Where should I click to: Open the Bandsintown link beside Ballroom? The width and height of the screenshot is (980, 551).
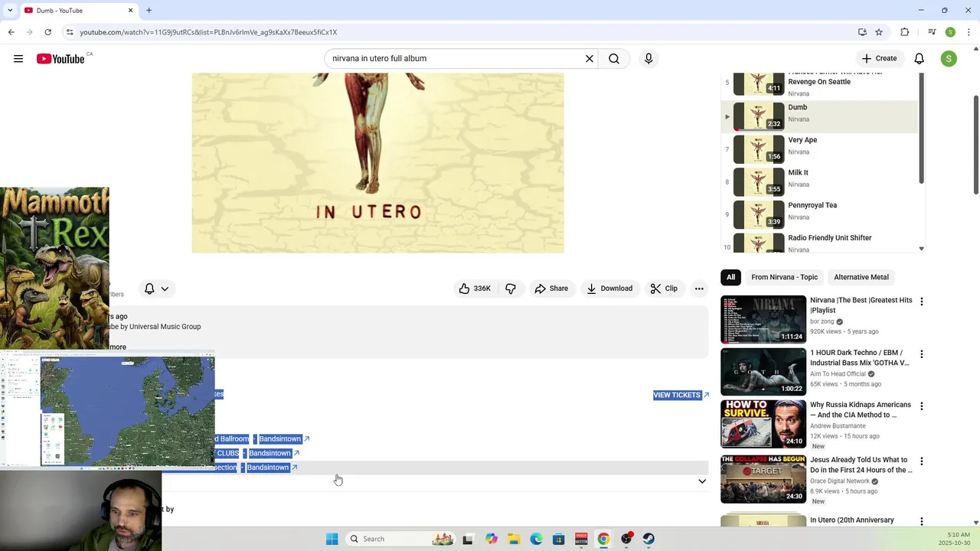point(284,439)
